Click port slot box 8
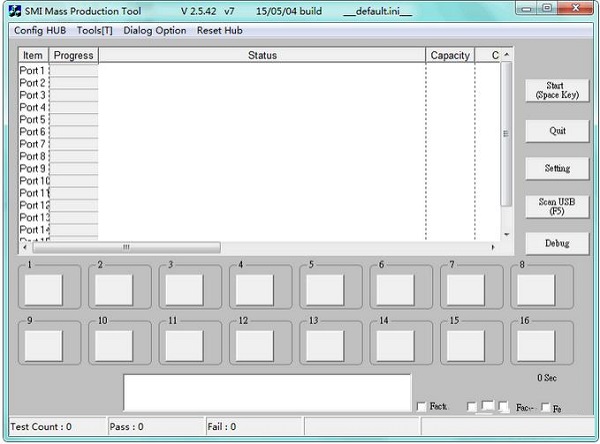Screen dimensions: 600x444 tap(536, 290)
